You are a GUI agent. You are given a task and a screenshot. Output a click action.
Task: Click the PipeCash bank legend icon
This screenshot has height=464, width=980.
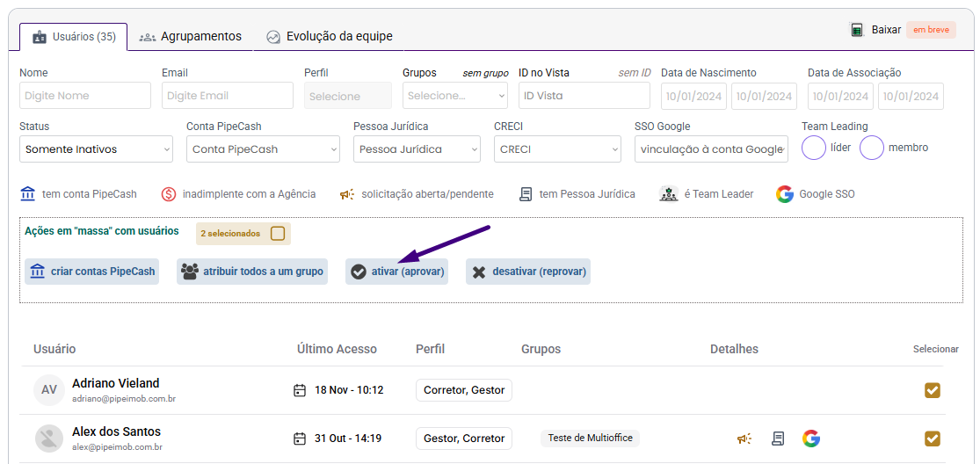point(27,194)
